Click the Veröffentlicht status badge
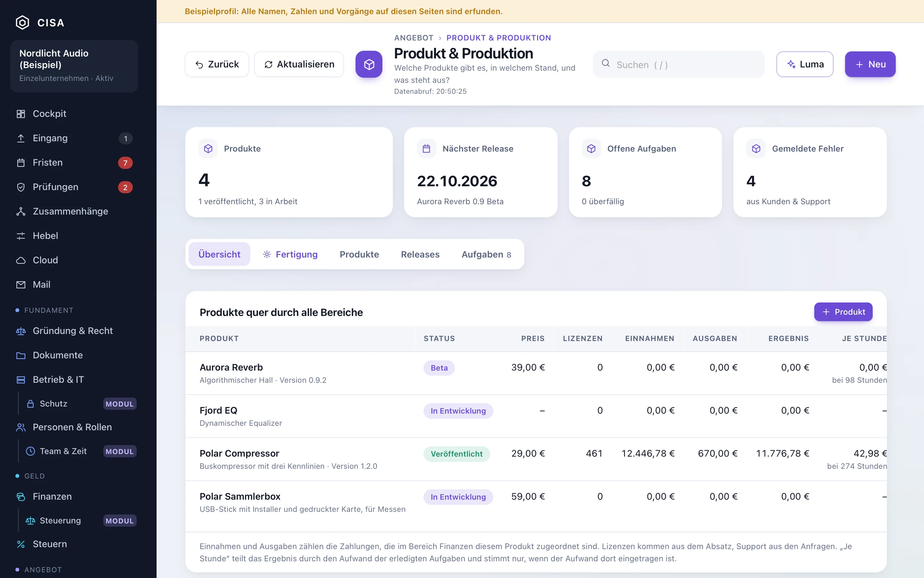The height and width of the screenshot is (578, 924). [457, 454]
